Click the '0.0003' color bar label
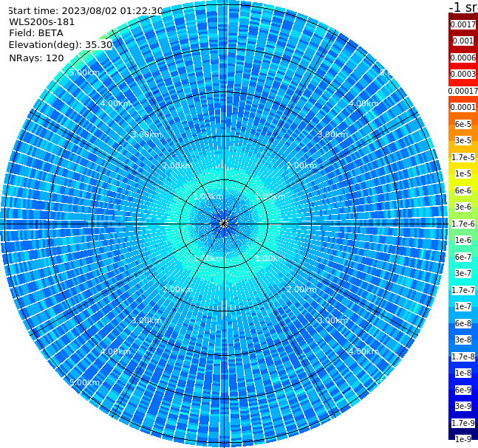The height and width of the screenshot is (448, 478). click(x=463, y=74)
